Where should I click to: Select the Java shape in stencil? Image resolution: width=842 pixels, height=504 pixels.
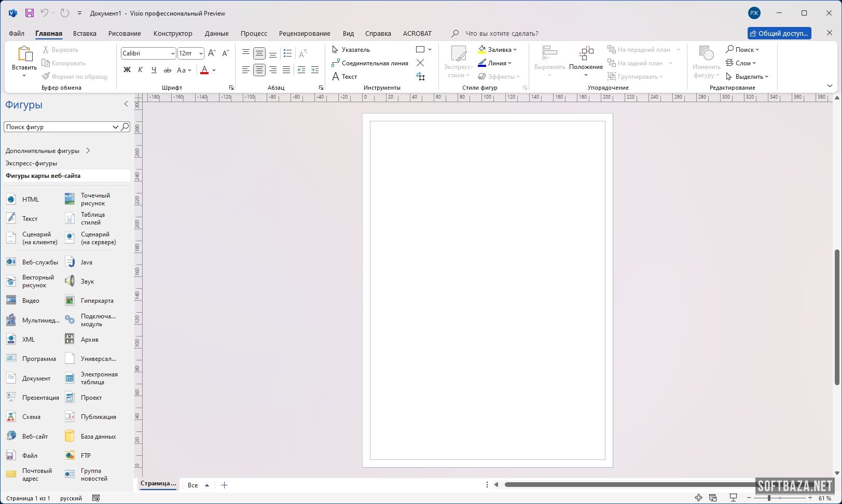pos(86,262)
